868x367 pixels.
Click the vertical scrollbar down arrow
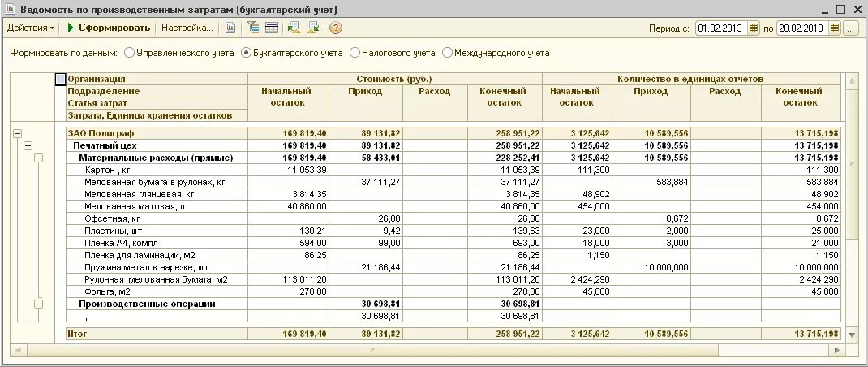tap(851, 335)
